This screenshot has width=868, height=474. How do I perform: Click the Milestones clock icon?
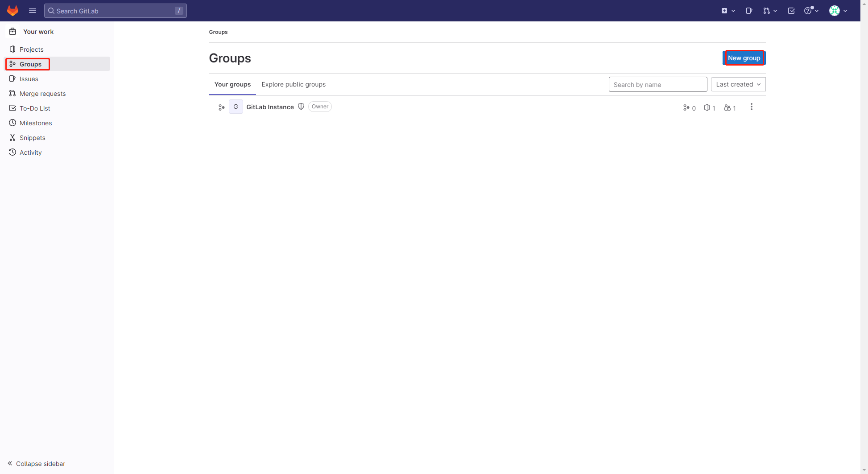pos(12,123)
